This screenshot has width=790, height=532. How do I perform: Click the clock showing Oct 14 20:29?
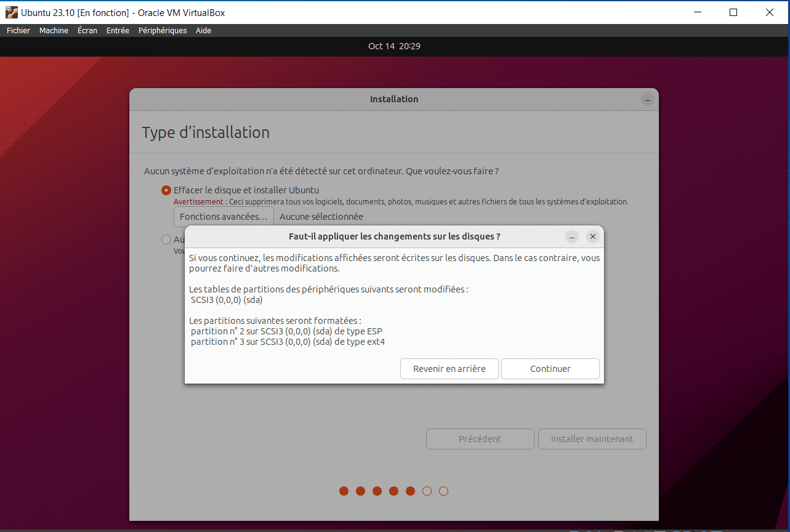tap(393, 46)
